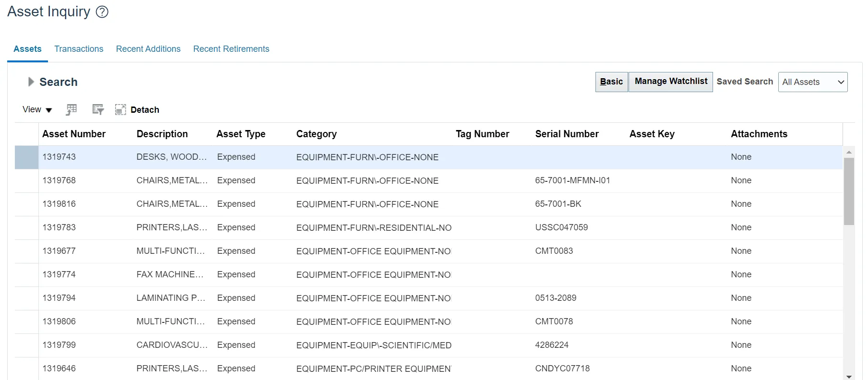Open the View menu dropdown

37,110
